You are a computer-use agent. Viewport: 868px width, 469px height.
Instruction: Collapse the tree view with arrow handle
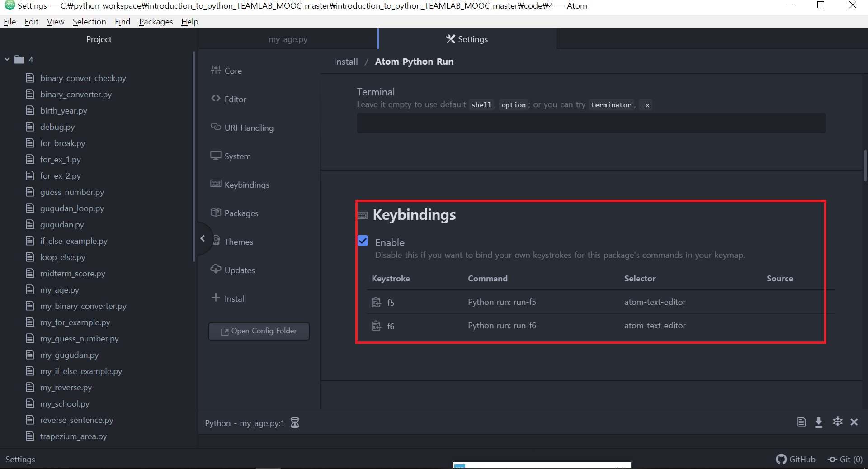point(203,238)
